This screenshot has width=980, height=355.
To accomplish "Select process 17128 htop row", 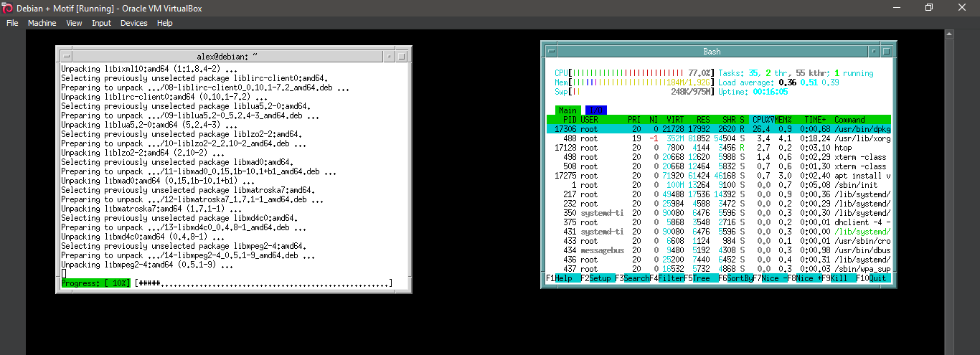I will tap(718, 148).
